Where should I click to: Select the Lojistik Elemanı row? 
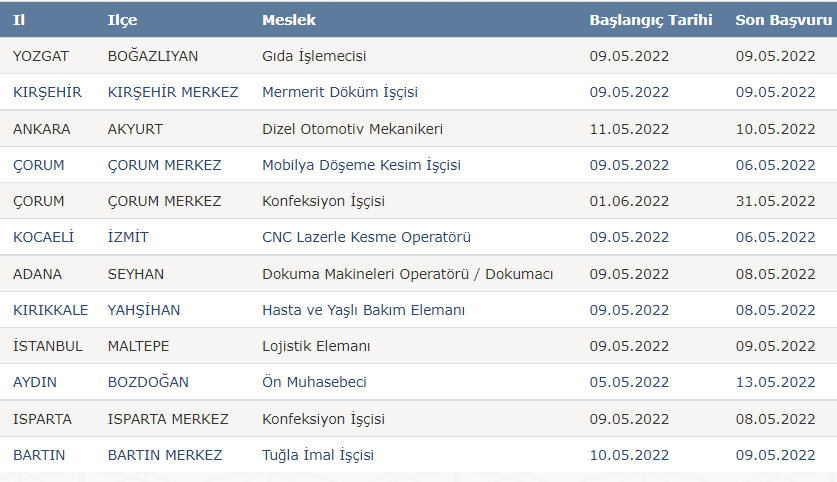tap(418, 346)
